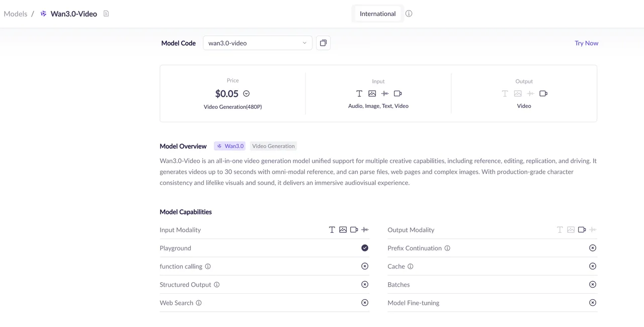Click the audio icon in Output Modality row
This screenshot has width=644, height=327.
click(x=593, y=230)
